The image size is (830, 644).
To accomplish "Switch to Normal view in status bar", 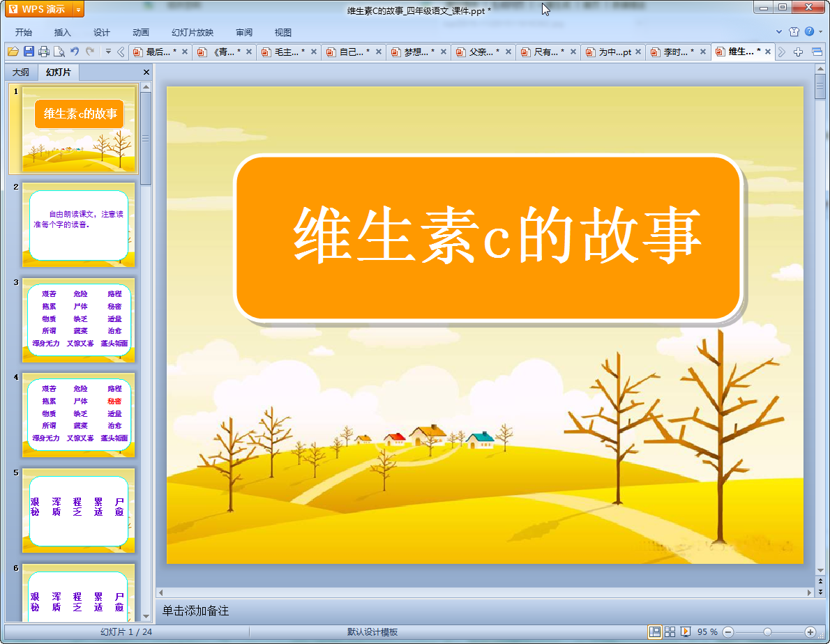I will click(x=655, y=631).
